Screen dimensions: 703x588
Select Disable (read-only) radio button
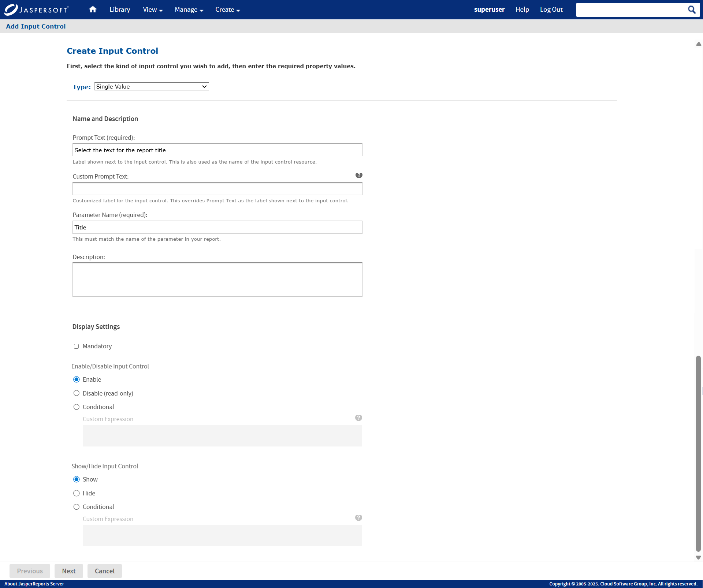click(x=76, y=393)
